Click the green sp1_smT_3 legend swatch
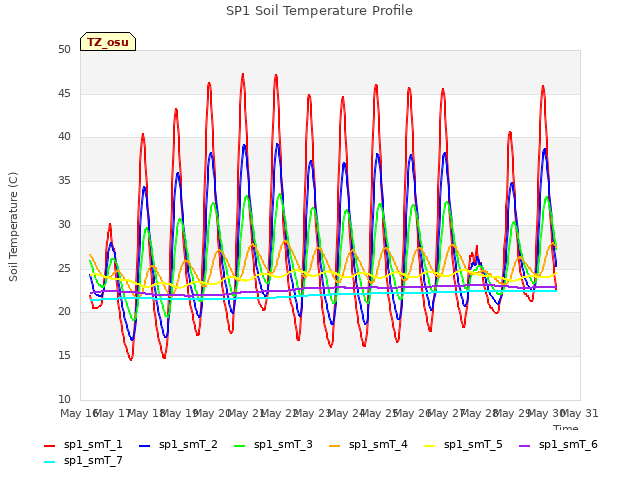Image resolution: width=640 pixels, height=480 pixels. tap(240, 446)
